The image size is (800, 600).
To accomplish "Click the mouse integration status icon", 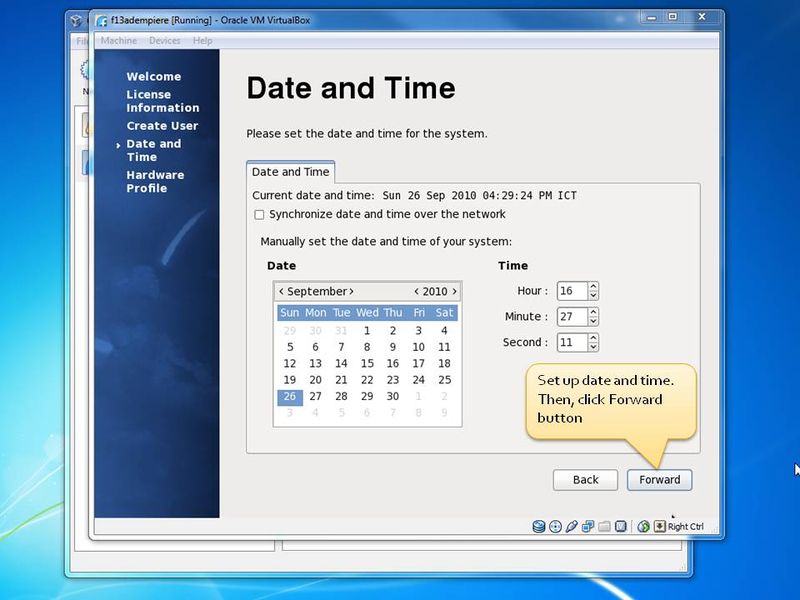I will click(643, 526).
